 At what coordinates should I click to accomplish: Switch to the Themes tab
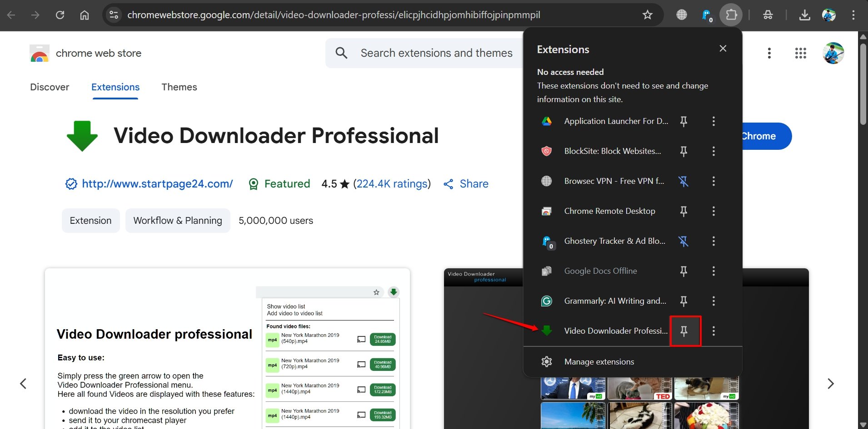[x=179, y=87]
